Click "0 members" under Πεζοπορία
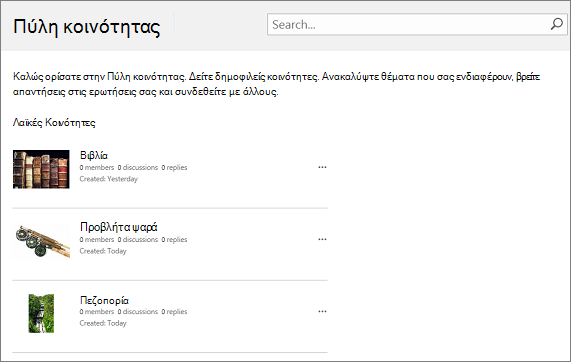Screen dimensions: 571x362 (97, 312)
